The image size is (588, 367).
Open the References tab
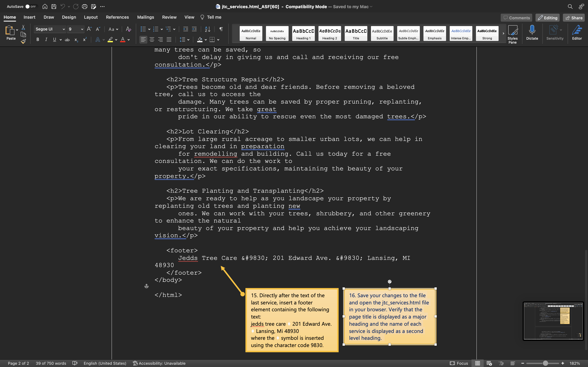[117, 17]
